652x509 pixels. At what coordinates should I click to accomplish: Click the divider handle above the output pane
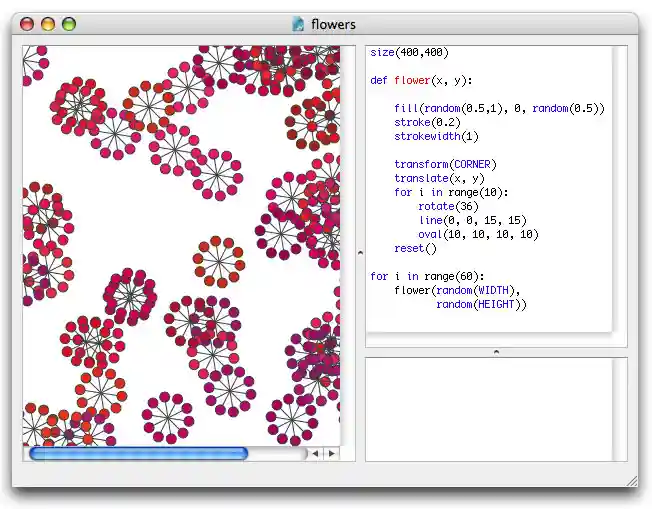[496, 352]
